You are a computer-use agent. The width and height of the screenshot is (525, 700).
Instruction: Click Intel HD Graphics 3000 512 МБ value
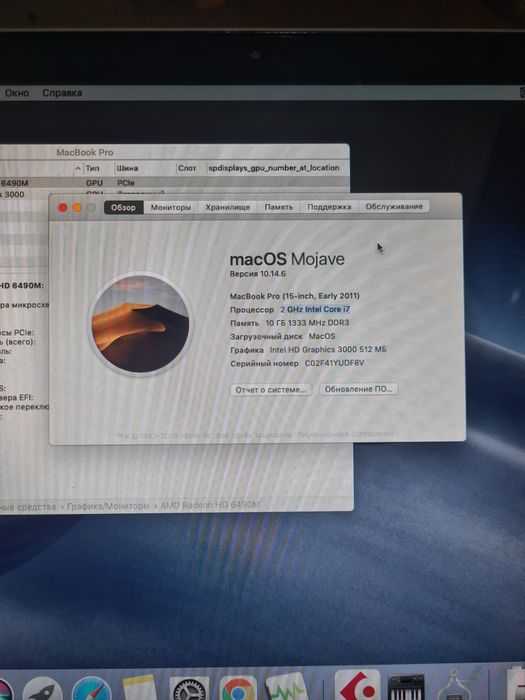point(328,350)
